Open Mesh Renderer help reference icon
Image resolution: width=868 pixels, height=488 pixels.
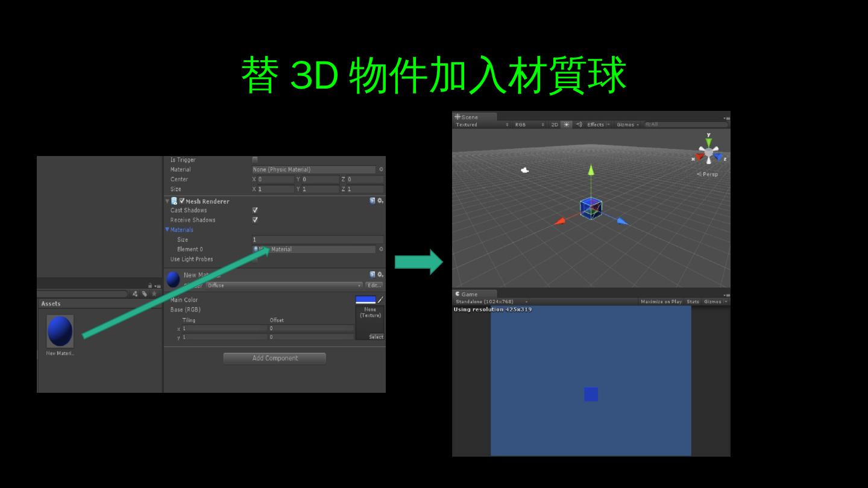click(x=373, y=201)
